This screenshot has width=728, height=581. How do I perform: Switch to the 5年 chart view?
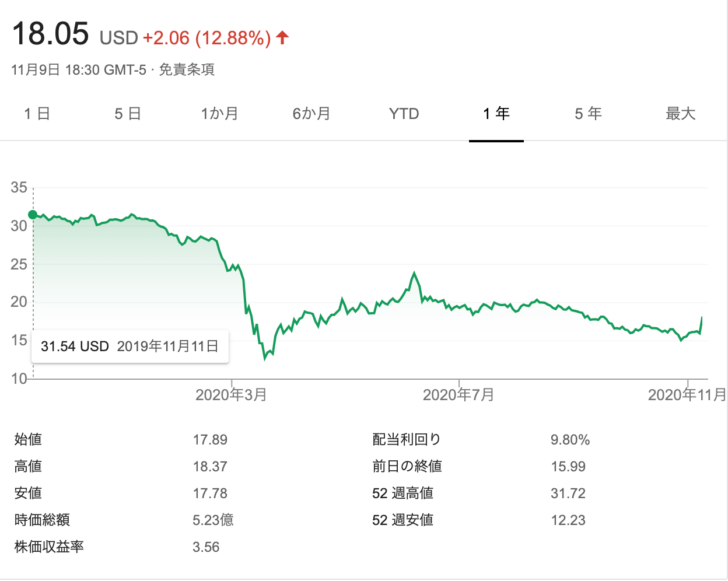coord(588,114)
